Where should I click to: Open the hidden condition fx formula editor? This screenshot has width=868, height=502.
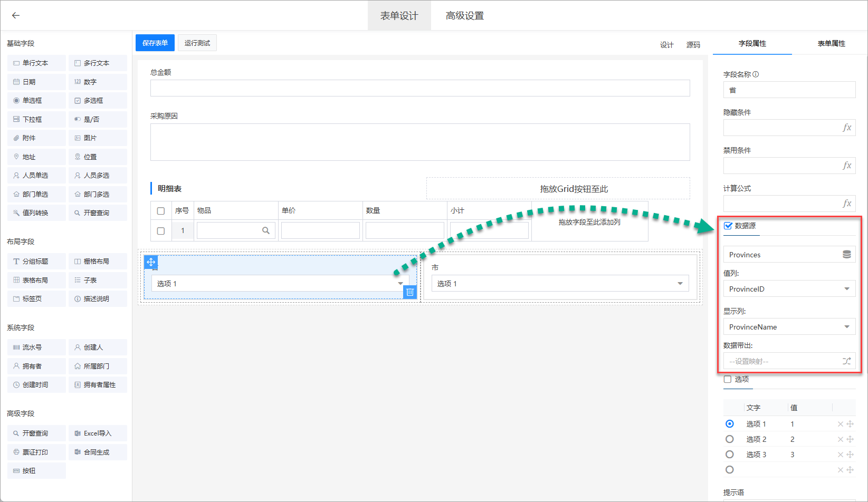pos(847,128)
